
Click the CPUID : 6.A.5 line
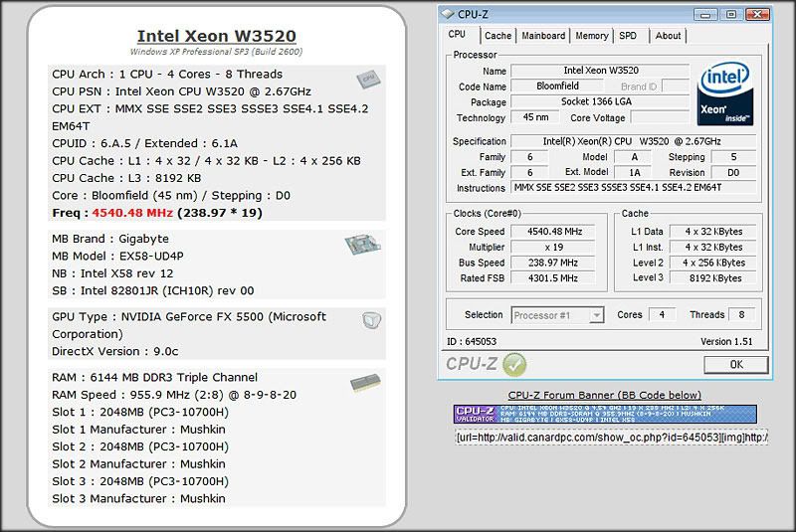[x=144, y=143]
